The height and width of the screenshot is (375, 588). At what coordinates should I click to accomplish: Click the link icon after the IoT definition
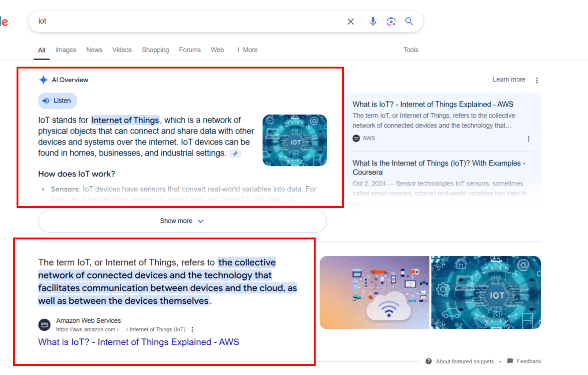tap(235, 154)
